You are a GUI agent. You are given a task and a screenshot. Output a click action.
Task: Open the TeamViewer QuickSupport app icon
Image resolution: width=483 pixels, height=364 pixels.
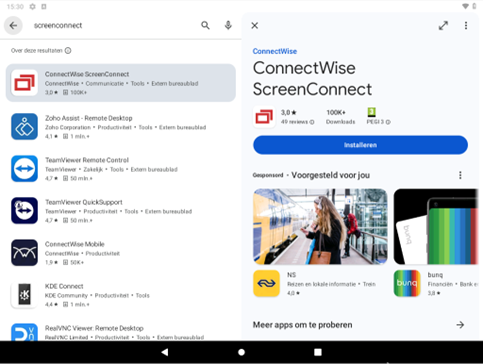pos(24,211)
